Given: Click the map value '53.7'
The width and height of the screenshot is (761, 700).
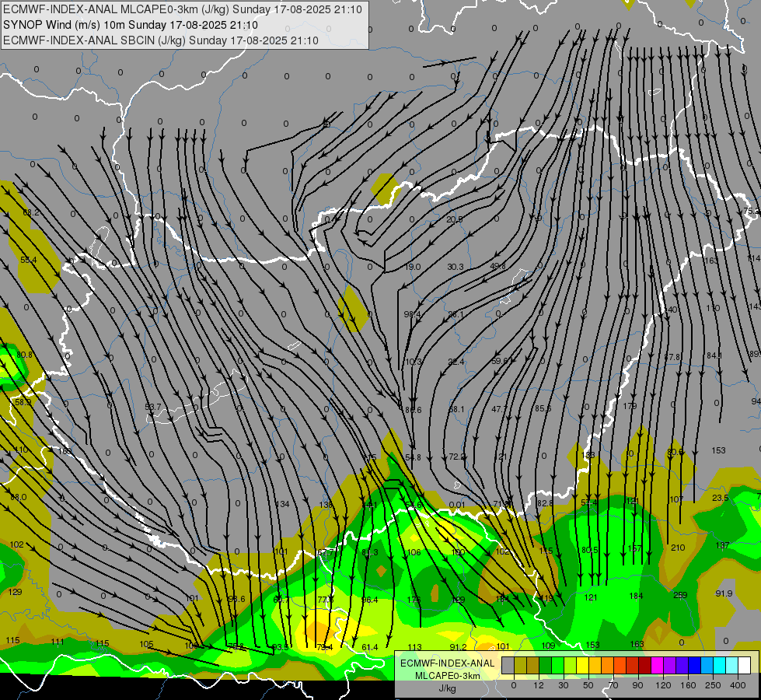Looking at the screenshot, I should click(x=153, y=407).
